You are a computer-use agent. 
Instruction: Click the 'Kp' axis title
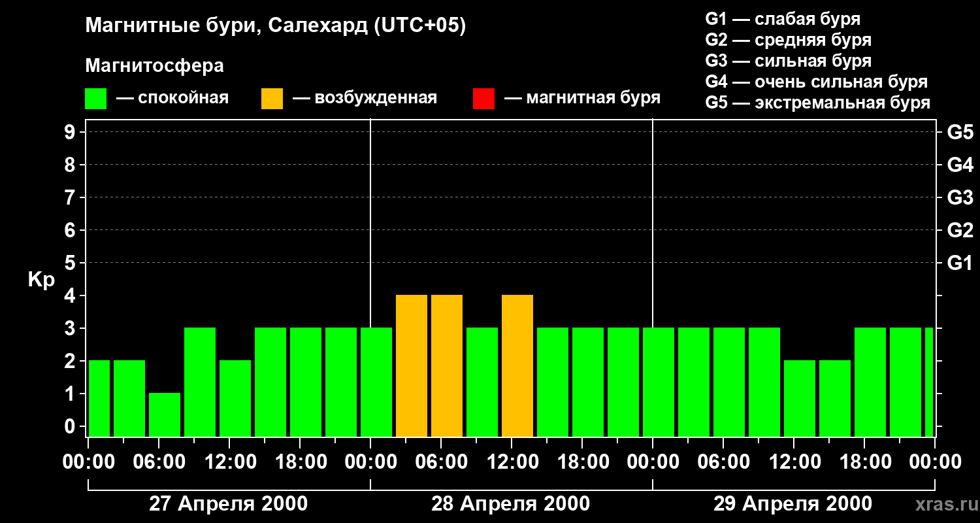(x=41, y=280)
